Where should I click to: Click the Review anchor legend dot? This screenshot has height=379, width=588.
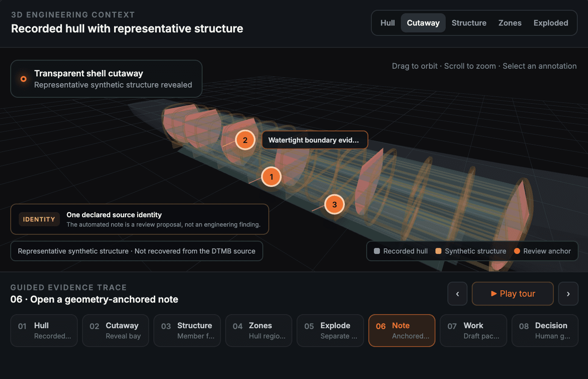tap(517, 251)
